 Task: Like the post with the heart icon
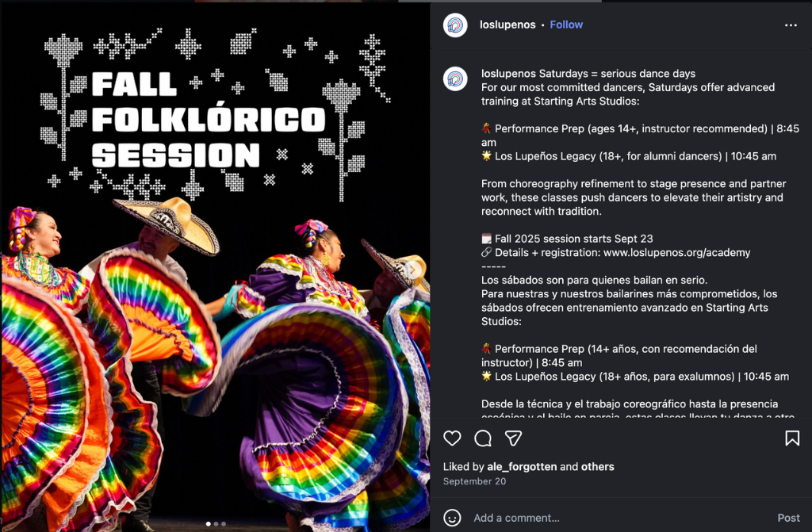[452, 438]
